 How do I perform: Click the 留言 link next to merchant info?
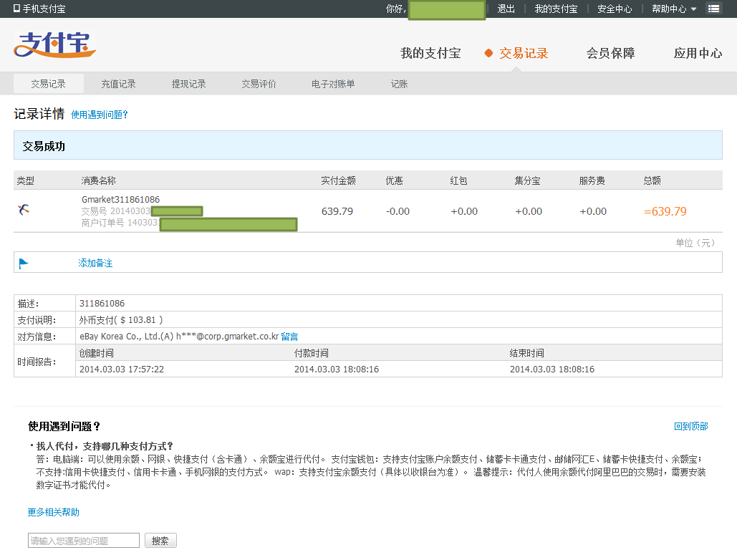(x=289, y=337)
